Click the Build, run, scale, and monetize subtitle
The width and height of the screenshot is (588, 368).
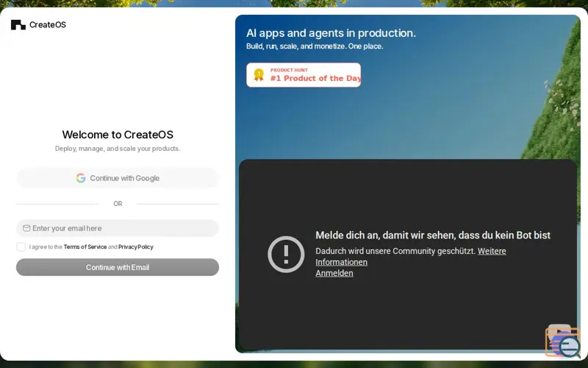(315, 46)
